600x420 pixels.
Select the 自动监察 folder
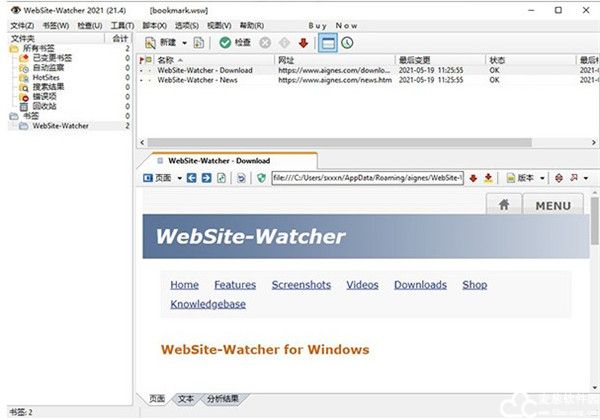coord(48,68)
